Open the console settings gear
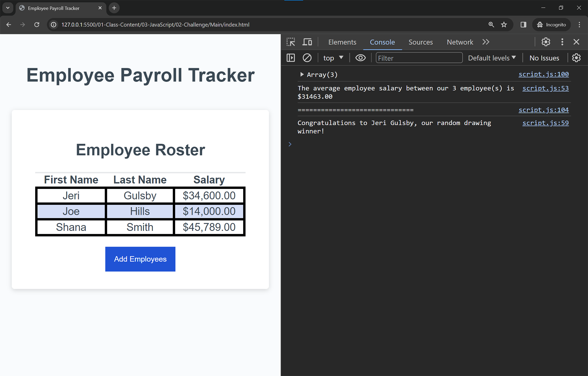This screenshot has height=376, width=588. pyautogui.click(x=577, y=58)
